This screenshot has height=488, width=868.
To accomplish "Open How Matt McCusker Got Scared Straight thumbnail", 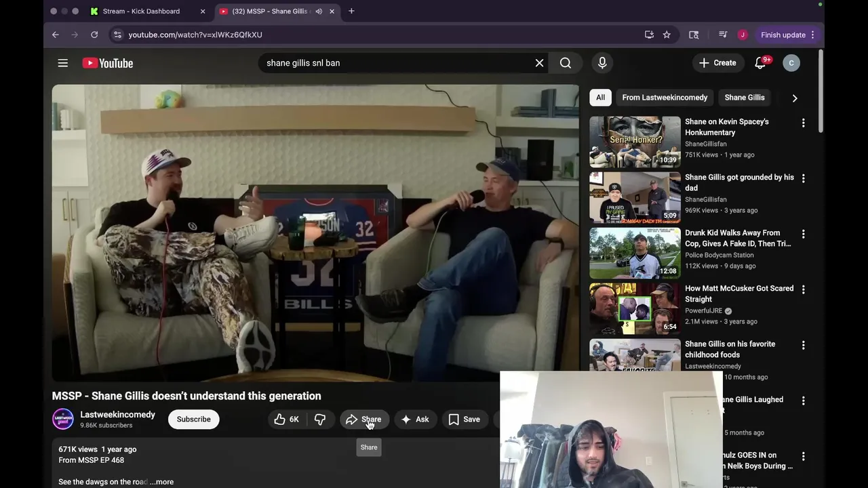I will click(635, 308).
